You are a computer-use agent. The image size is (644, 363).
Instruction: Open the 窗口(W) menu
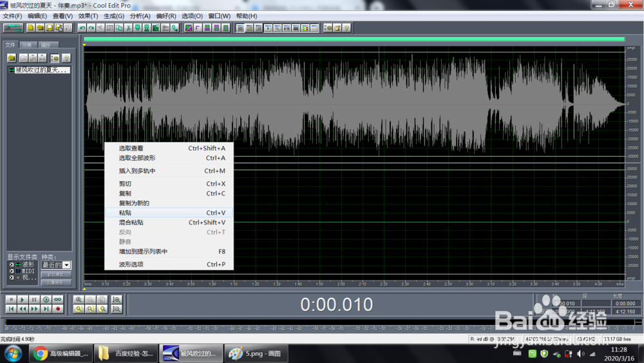click(x=220, y=16)
